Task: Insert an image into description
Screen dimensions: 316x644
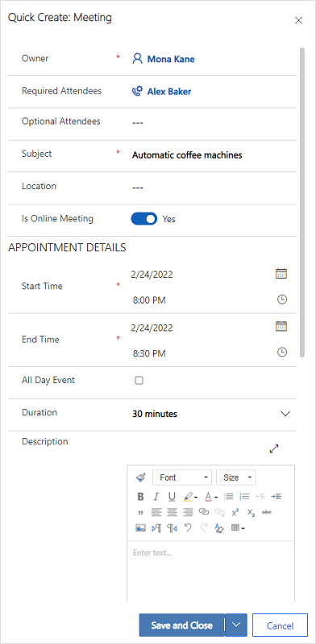Action: coord(140,528)
